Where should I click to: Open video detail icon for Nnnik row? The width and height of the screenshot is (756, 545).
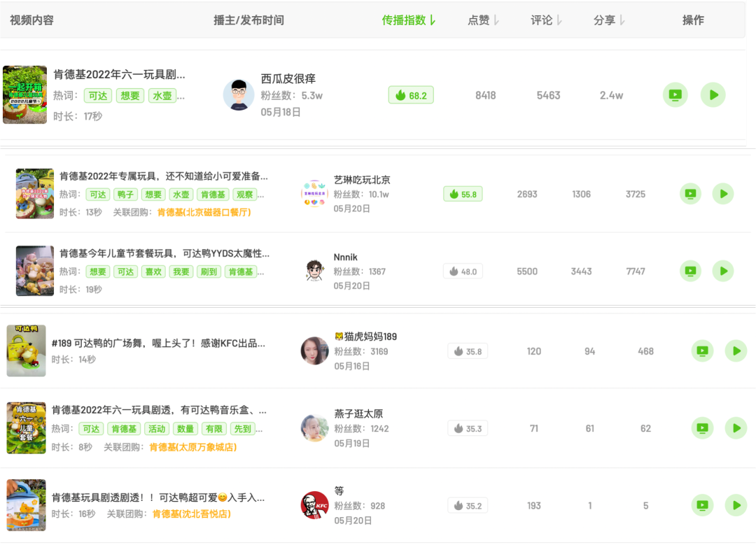690,271
